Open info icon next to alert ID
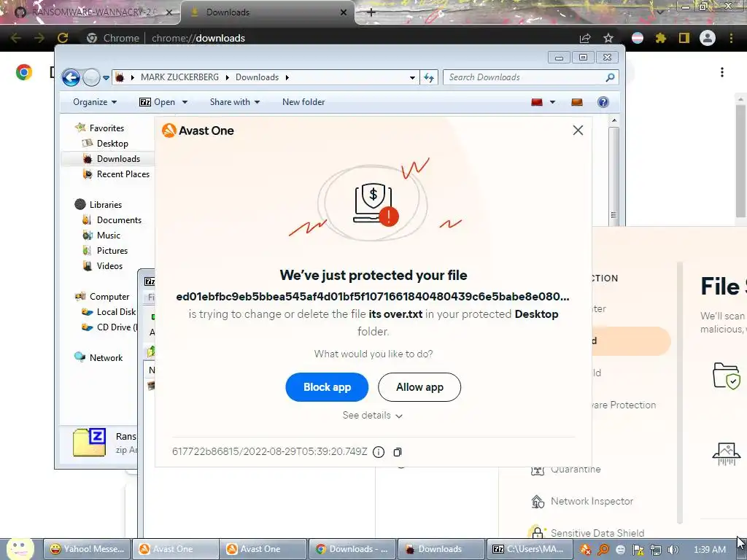 (x=379, y=452)
